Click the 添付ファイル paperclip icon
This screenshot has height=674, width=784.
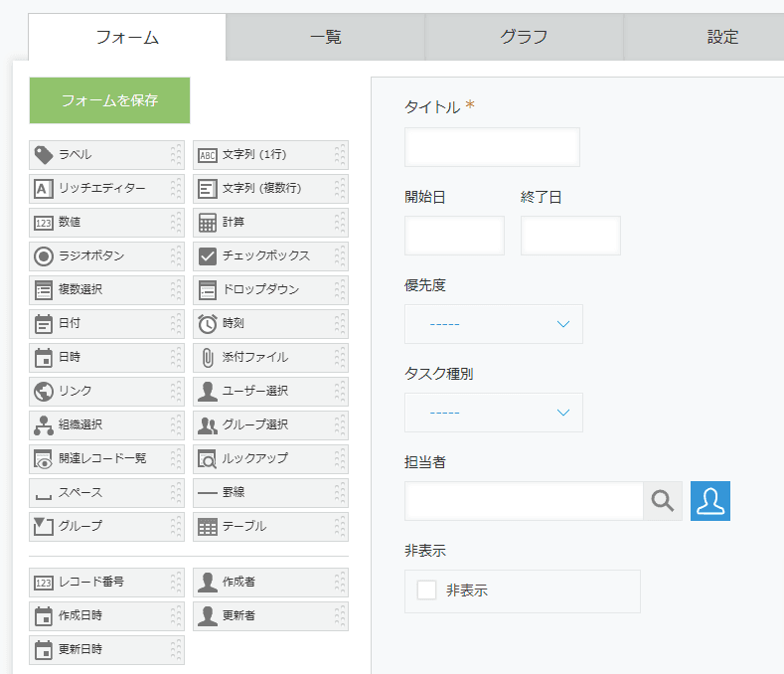click(x=208, y=357)
